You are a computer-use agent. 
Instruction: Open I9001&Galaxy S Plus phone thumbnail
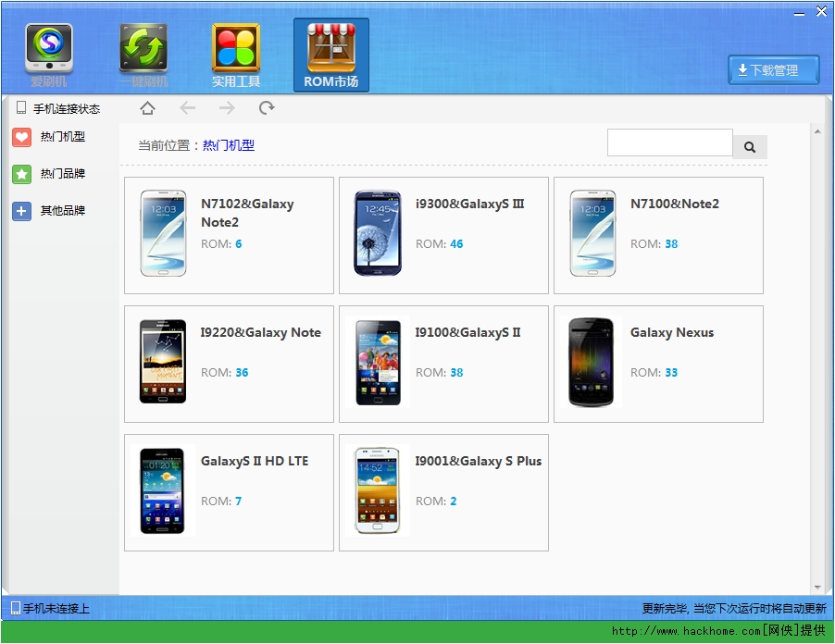[x=378, y=490]
